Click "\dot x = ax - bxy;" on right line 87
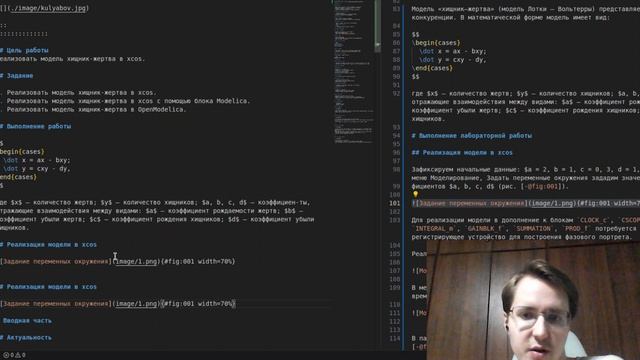Screen dimensions: 640x360 point(453,51)
